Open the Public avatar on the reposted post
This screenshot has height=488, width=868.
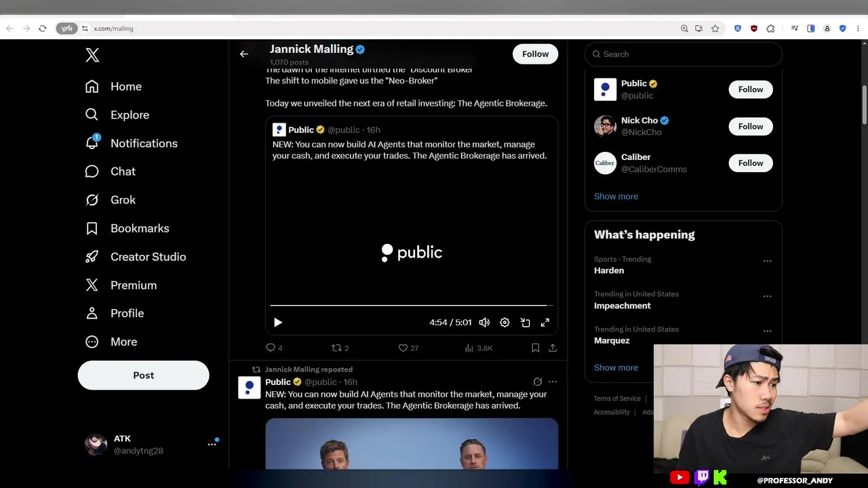click(x=249, y=388)
